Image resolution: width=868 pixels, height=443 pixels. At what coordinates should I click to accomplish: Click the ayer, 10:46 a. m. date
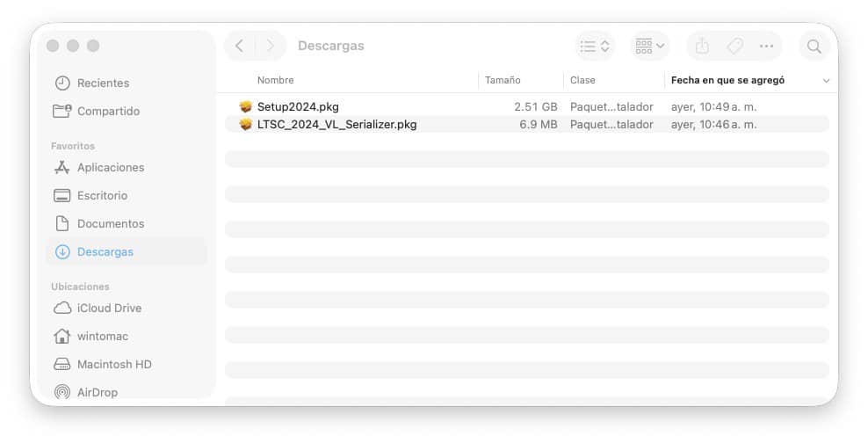point(713,124)
